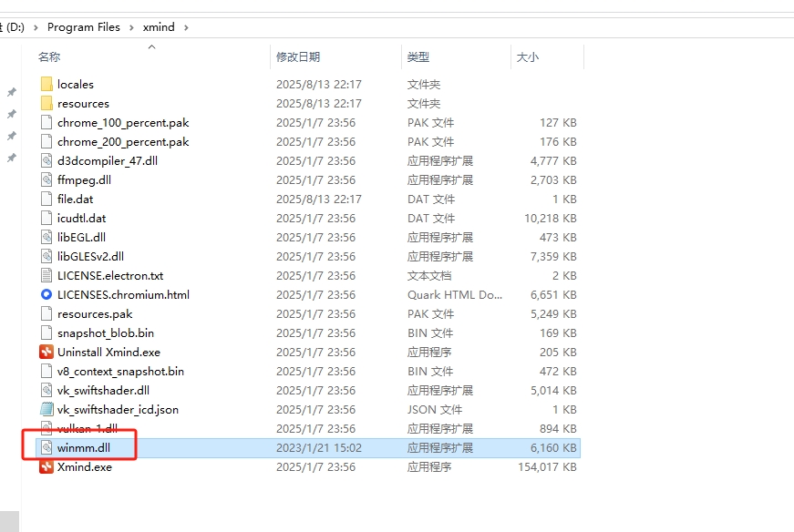Open Program Files in the address bar

click(84, 27)
